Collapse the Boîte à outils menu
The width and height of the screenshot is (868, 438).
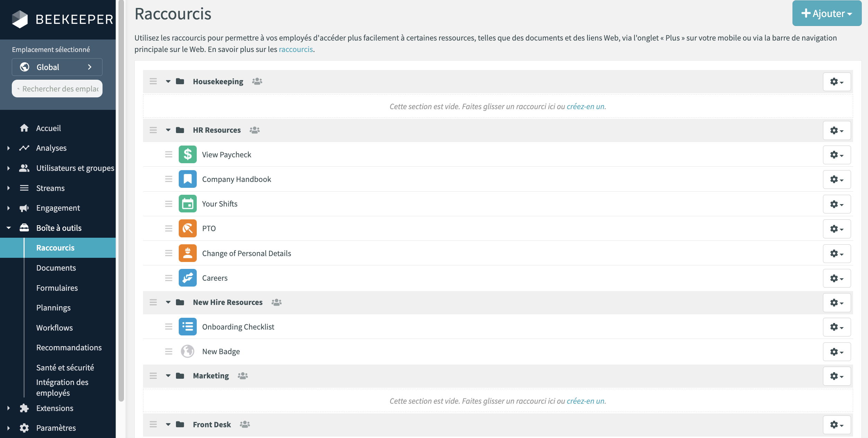pyautogui.click(x=9, y=228)
